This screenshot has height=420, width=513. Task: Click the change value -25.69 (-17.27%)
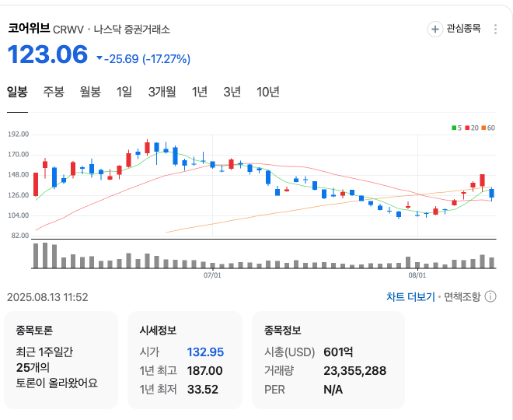pyautogui.click(x=144, y=59)
